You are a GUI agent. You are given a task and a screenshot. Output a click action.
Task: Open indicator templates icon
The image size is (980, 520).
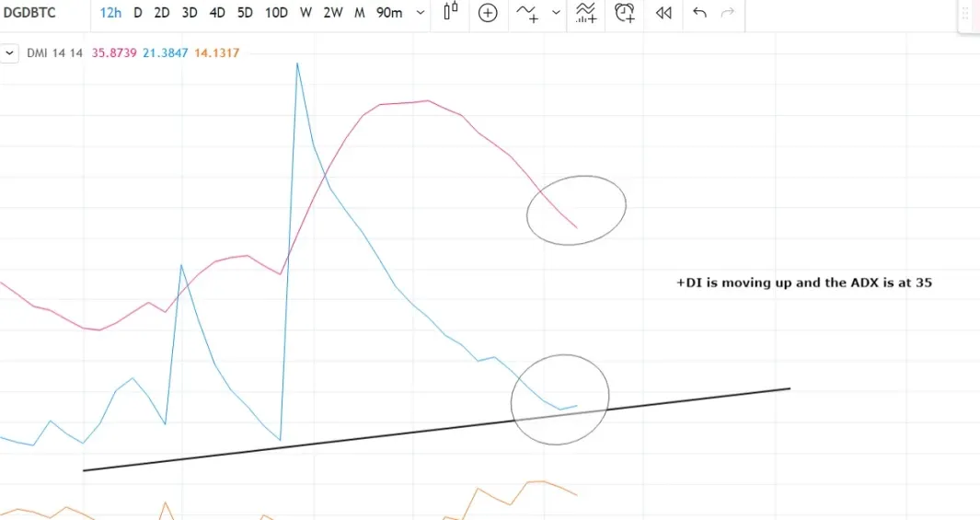click(x=585, y=13)
